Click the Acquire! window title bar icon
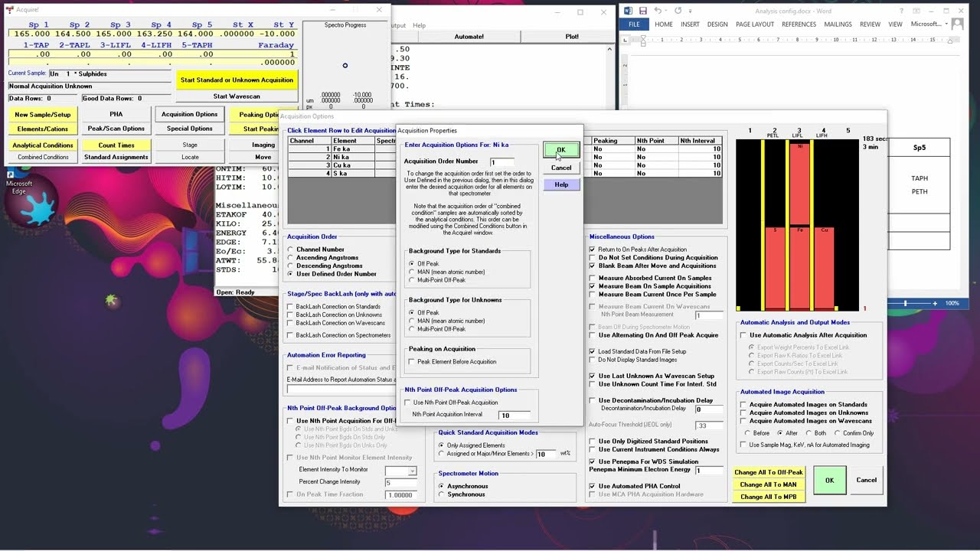The height and width of the screenshot is (551, 980). coord(11,9)
